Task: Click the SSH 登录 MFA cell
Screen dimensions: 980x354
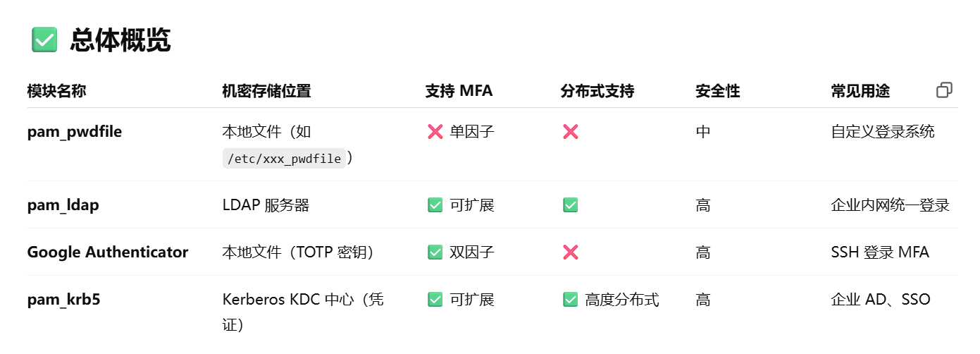Action: tap(880, 252)
